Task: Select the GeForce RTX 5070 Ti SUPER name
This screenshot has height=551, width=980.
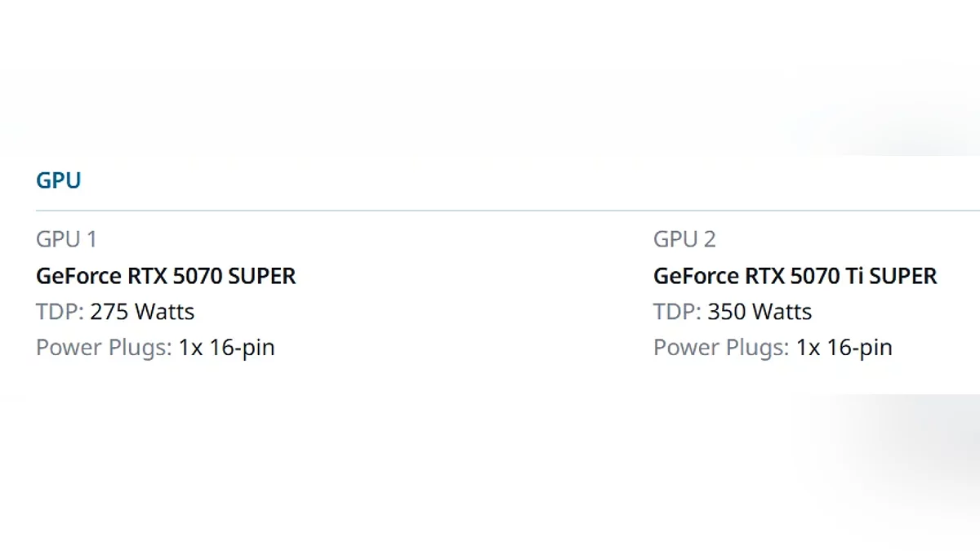Action: (x=795, y=276)
